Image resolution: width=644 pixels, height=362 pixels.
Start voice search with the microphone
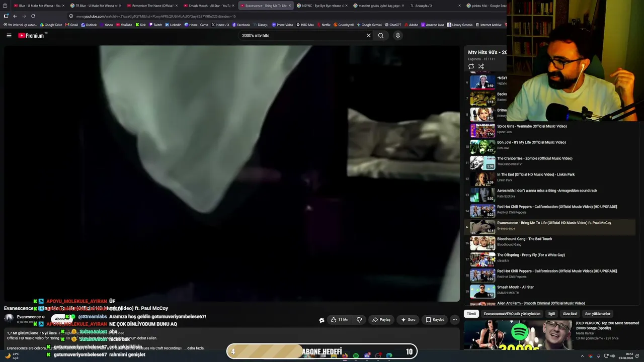tap(397, 36)
